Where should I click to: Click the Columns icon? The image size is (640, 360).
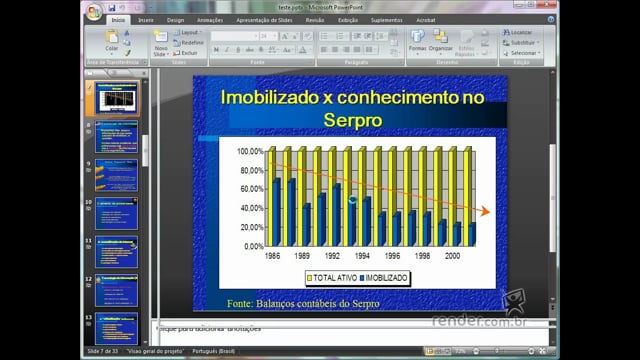[x=370, y=50]
